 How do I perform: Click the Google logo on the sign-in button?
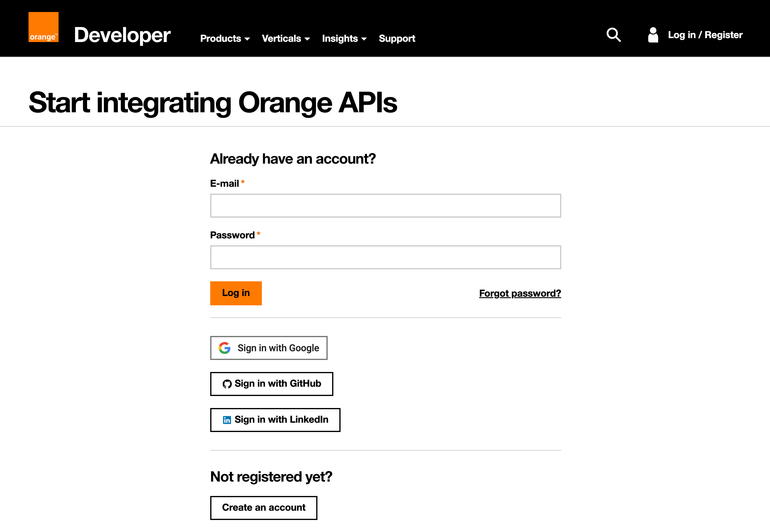click(225, 348)
